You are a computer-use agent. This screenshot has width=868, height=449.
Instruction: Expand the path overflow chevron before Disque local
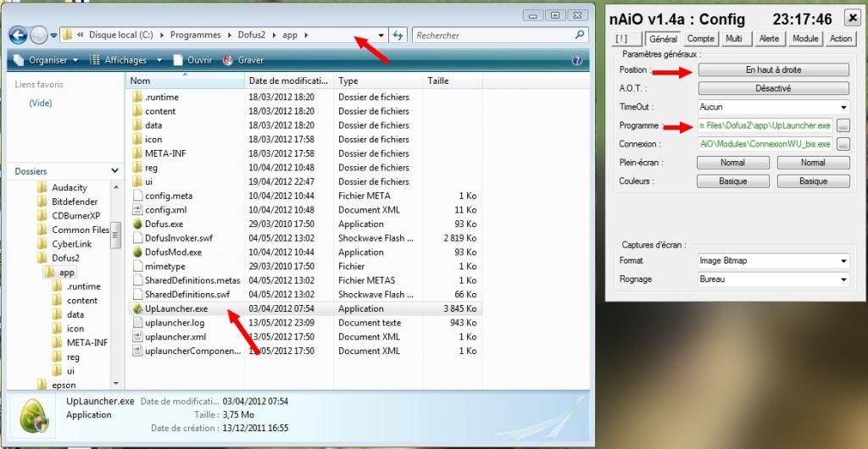point(81,36)
